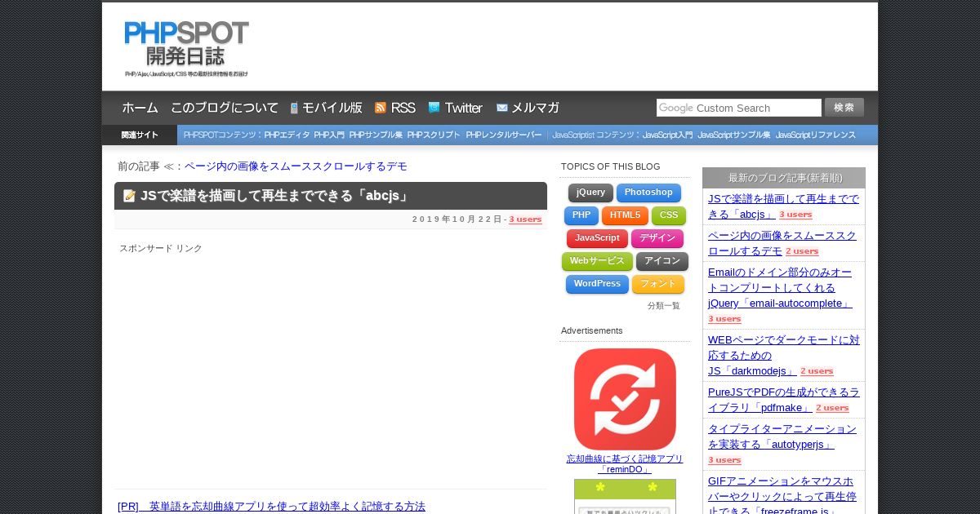Viewport: 980px width, 514px height.
Task: Select the Webサービス topic tag
Action: (x=597, y=261)
